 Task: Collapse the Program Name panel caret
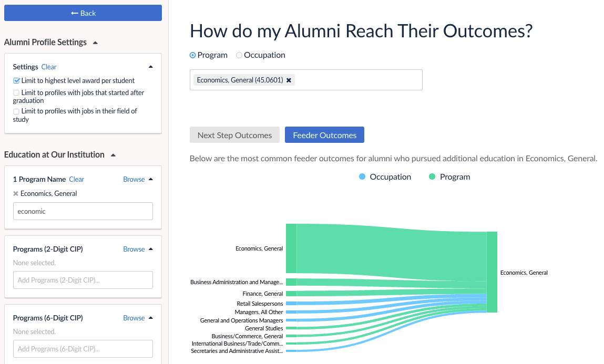pyautogui.click(x=151, y=179)
